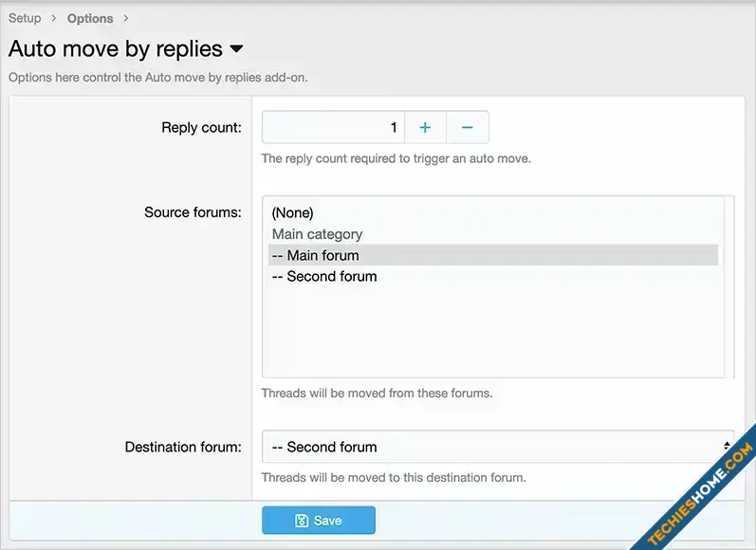Open the Setup breadcrumb link
The height and width of the screenshot is (550, 756).
point(25,18)
